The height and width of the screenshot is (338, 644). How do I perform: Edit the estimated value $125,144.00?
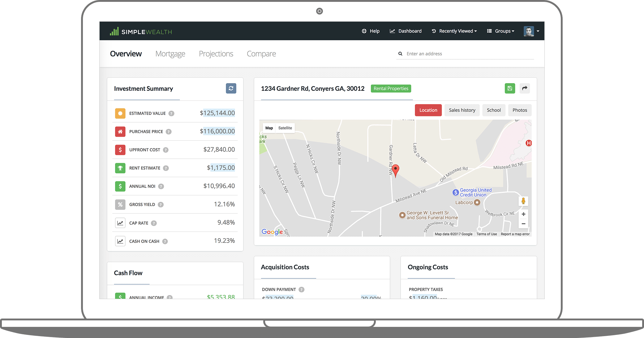[219, 113]
